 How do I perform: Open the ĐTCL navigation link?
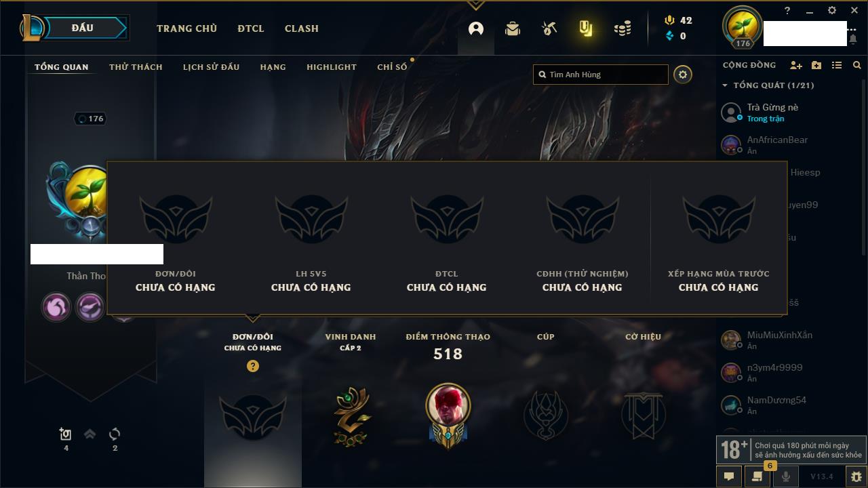pos(251,28)
